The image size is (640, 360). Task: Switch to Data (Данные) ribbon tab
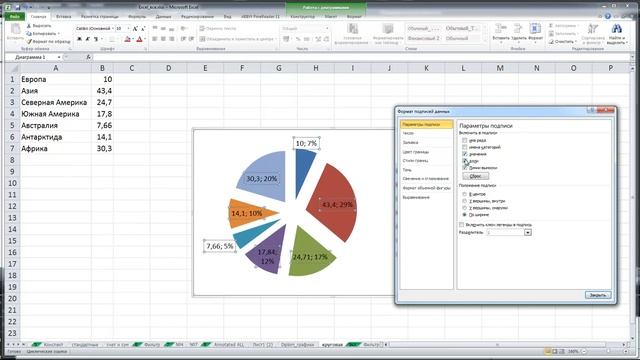(163, 16)
